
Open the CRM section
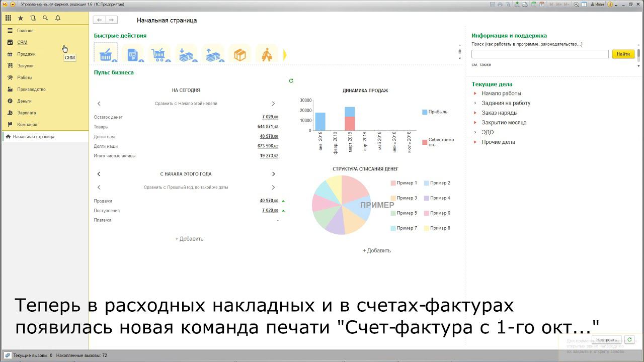(x=45, y=42)
